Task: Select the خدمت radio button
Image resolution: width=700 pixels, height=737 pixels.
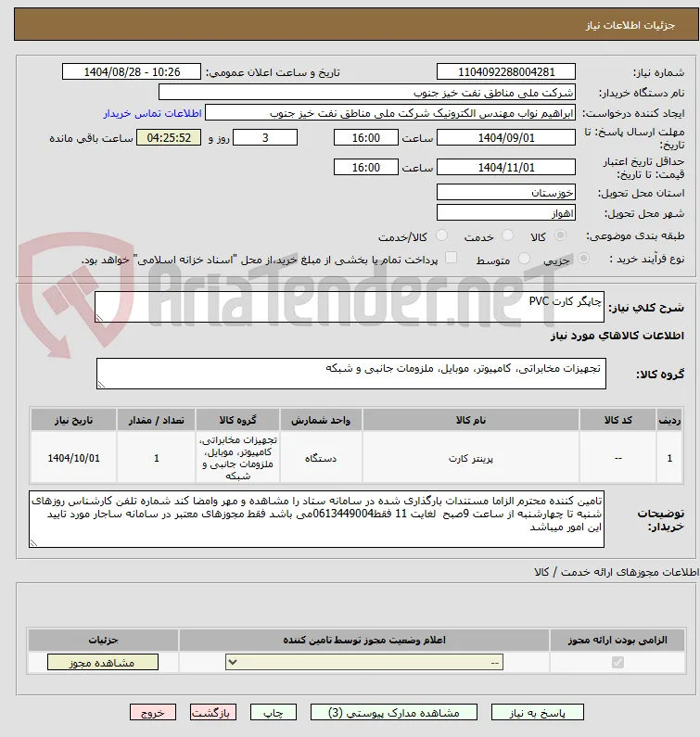Action: [x=507, y=235]
